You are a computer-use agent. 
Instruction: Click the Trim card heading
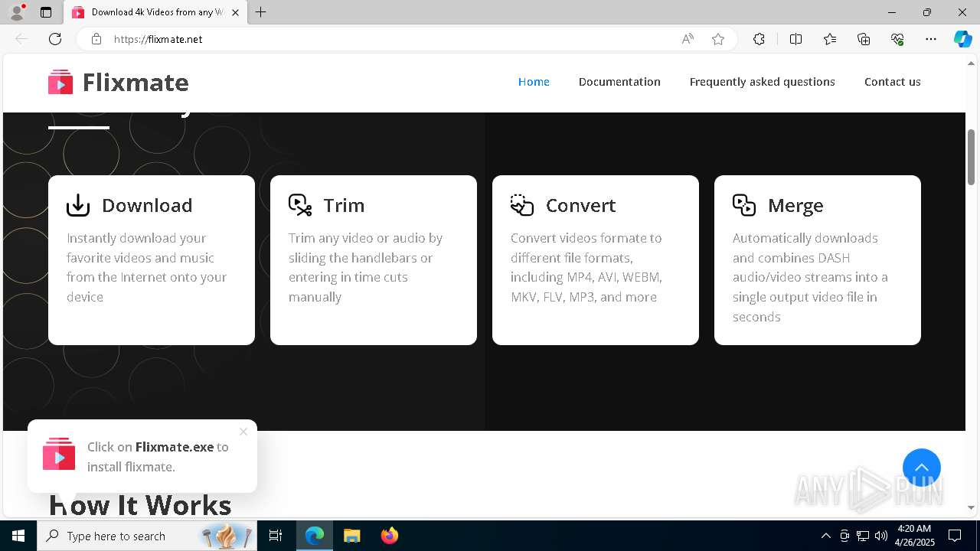click(344, 205)
